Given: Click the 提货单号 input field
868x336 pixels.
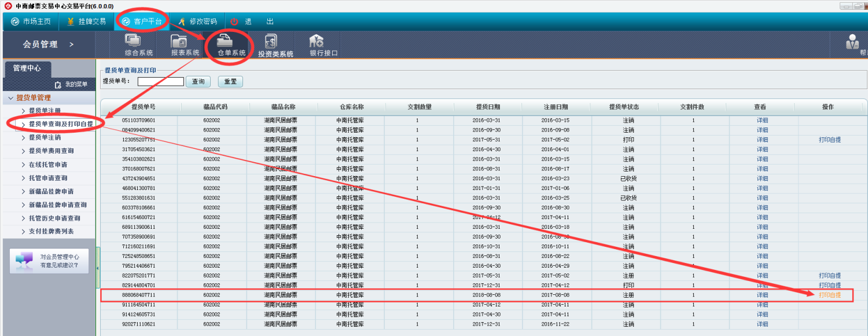Looking at the screenshot, I should (160, 82).
